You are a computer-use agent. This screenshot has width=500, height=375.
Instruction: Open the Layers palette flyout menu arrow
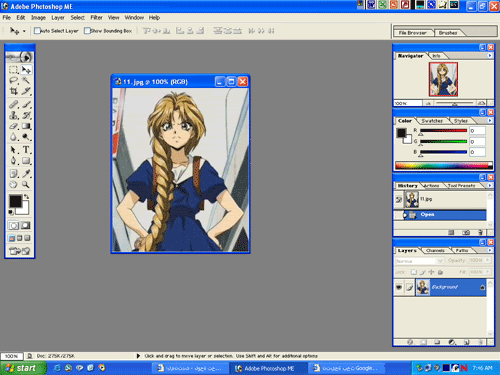(490, 250)
